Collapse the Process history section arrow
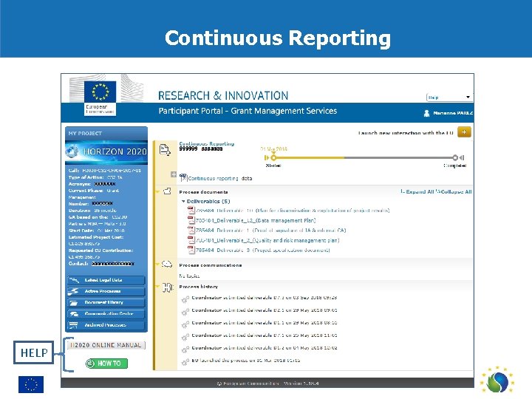The width and height of the screenshot is (532, 399). (158, 287)
